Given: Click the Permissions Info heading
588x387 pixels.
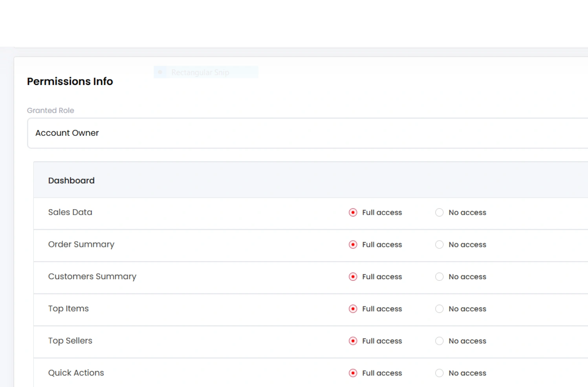Looking at the screenshot, I should click(x=70, y=81).
